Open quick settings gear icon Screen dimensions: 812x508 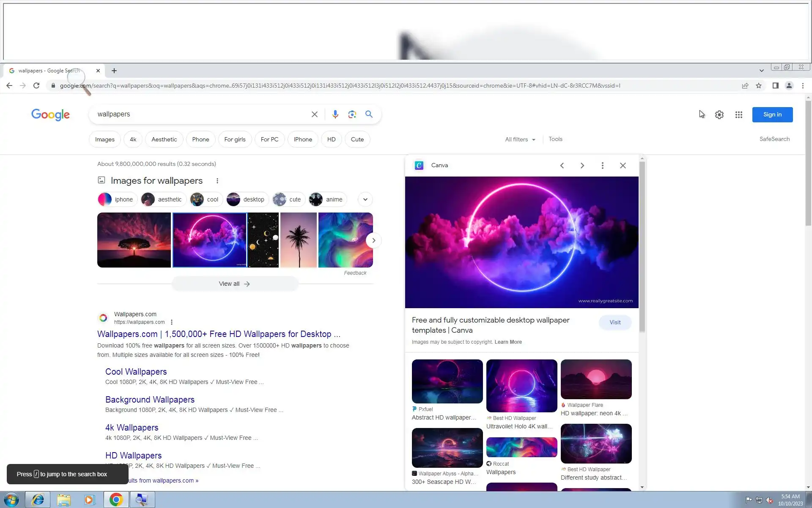pyautogui.click(x=719, y=115)
